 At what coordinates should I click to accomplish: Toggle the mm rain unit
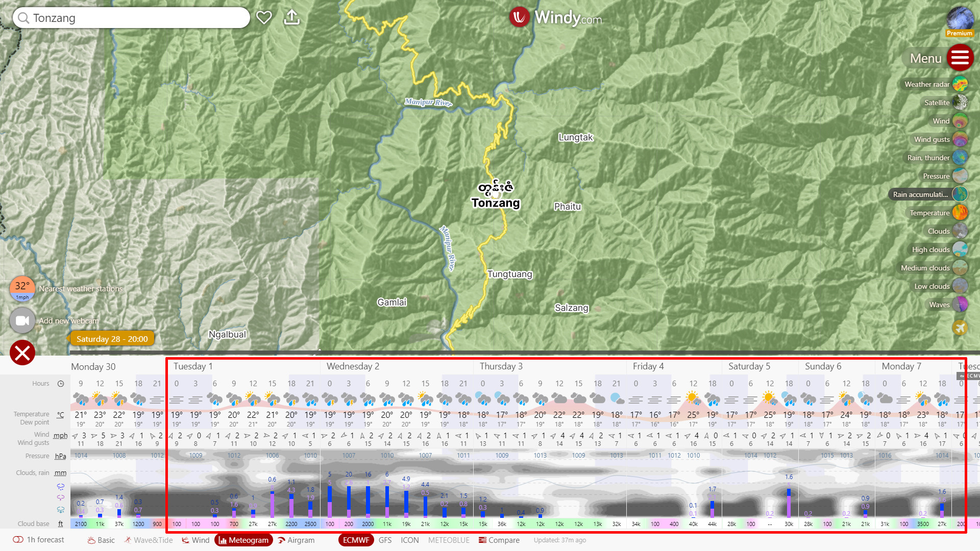click(x=60, y=473)
